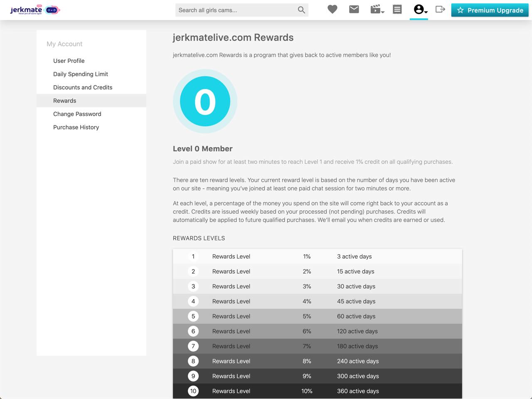This screenshot has width=532, height=399.
Task: Click the '45 active days' cell
Action: click(356, 301)
